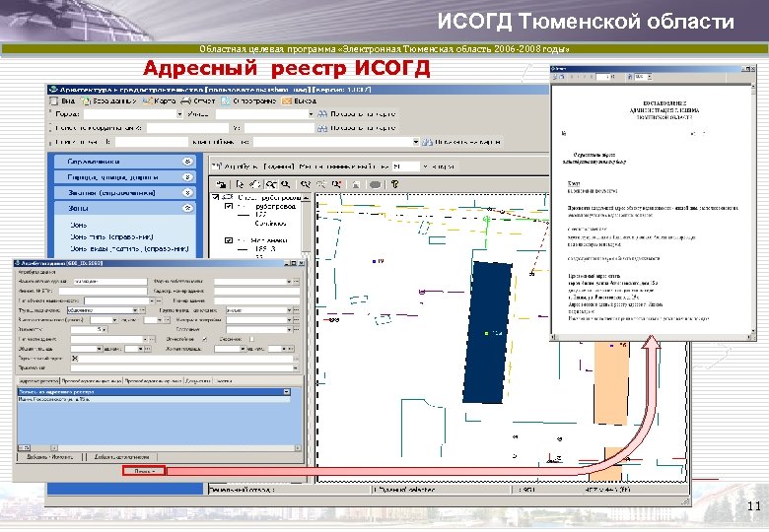Click the Печать button in attributes dialog
This screenshot has width=769, height=532.
tap(144, 471)
